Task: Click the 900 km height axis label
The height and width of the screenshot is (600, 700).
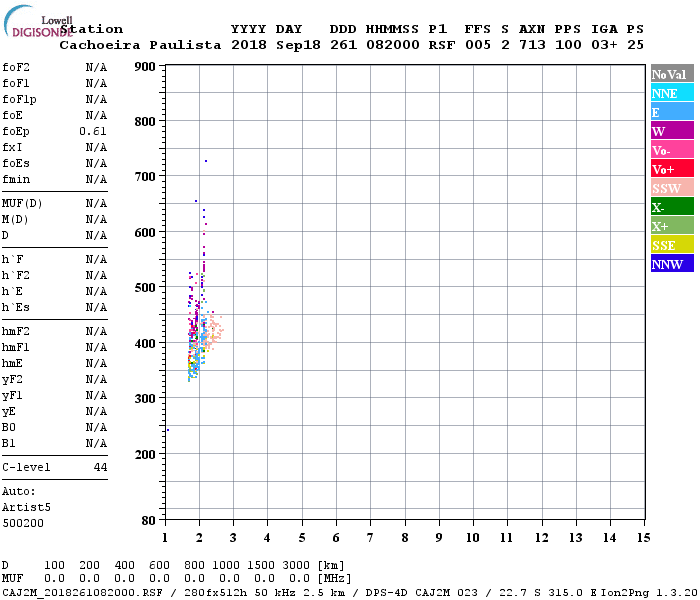Action: tap(145, 67)
